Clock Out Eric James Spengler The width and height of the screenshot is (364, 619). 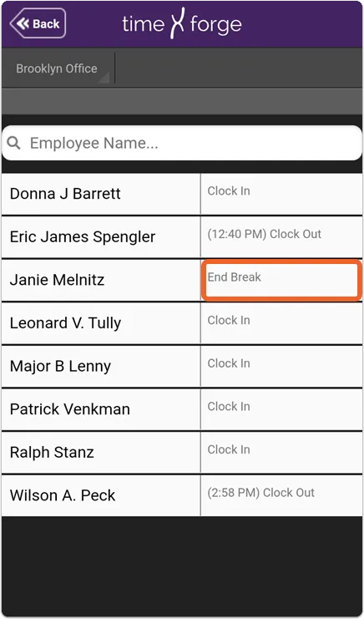coord(281,237)
